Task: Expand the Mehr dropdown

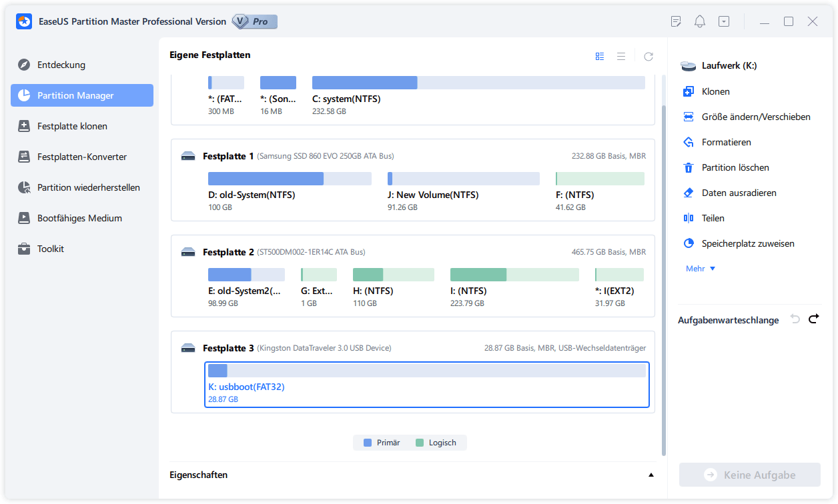Action: click(701, 269)
